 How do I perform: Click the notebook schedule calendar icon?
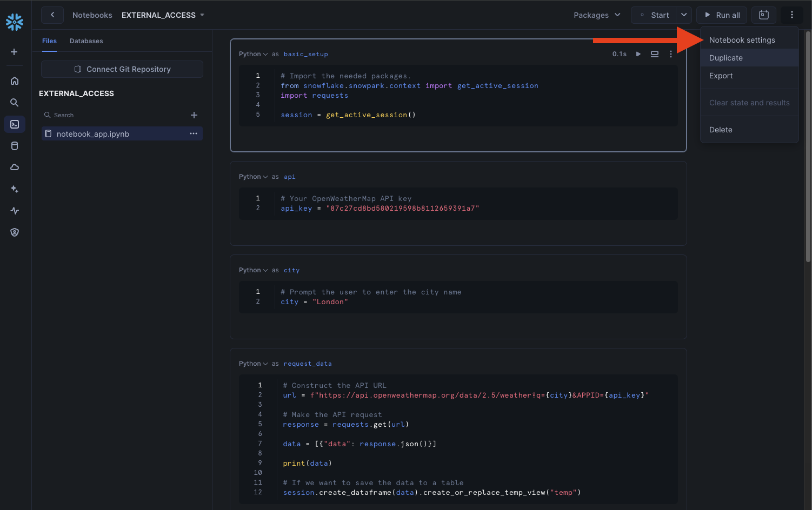click(x=763, y=15)
